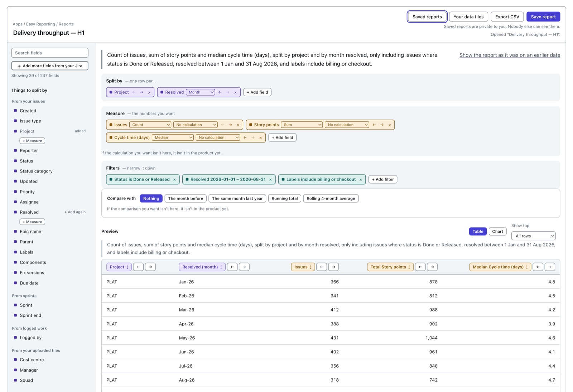This screenshot has height=392, width=573.
Task: Add Project as a measure
Action: (x=32, y=141)
